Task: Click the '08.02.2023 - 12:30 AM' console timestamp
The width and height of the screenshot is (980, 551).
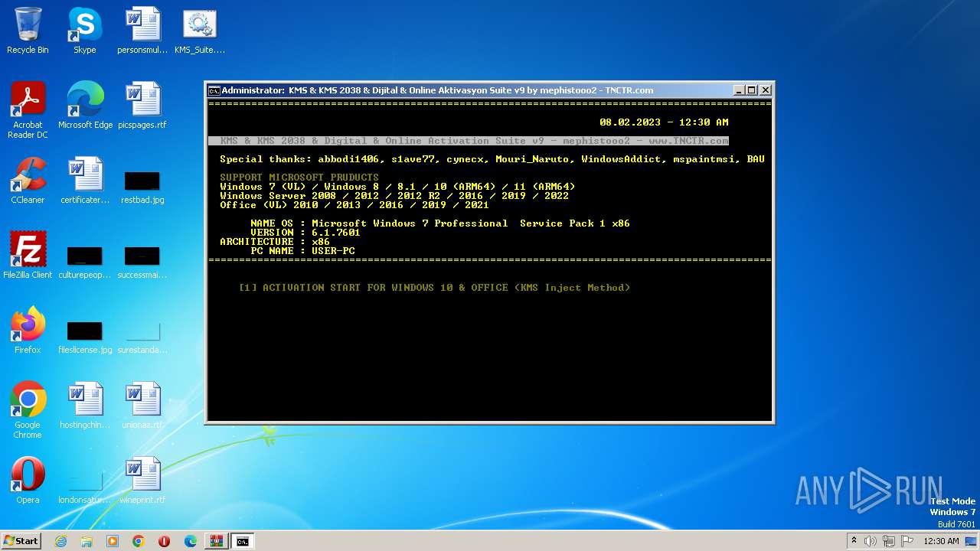Action: click(664, 122)
